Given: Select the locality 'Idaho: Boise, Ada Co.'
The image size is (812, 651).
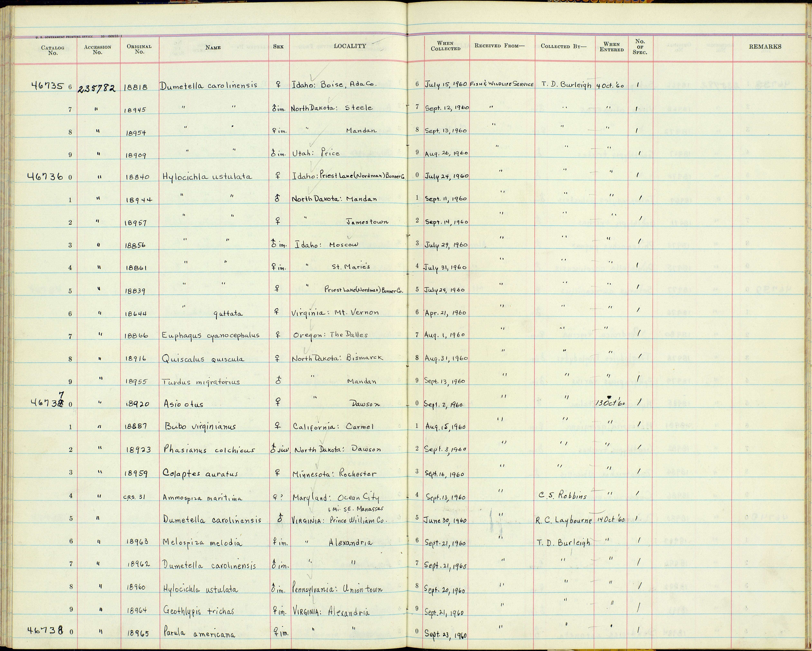Looking at the screenshot, I should [334, 84].
